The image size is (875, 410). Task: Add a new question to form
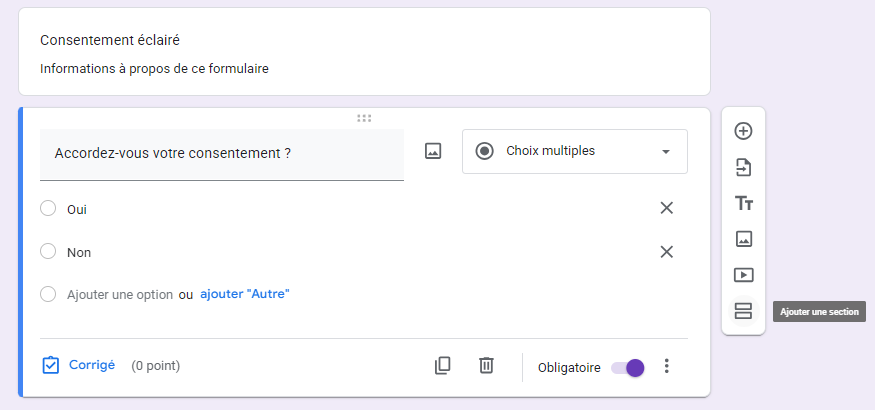(743, 131)
